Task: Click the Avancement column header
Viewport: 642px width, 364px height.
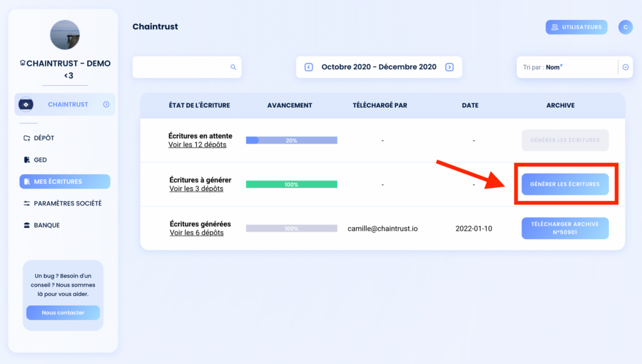Action: pyautogui.click(x=290, y=105)
